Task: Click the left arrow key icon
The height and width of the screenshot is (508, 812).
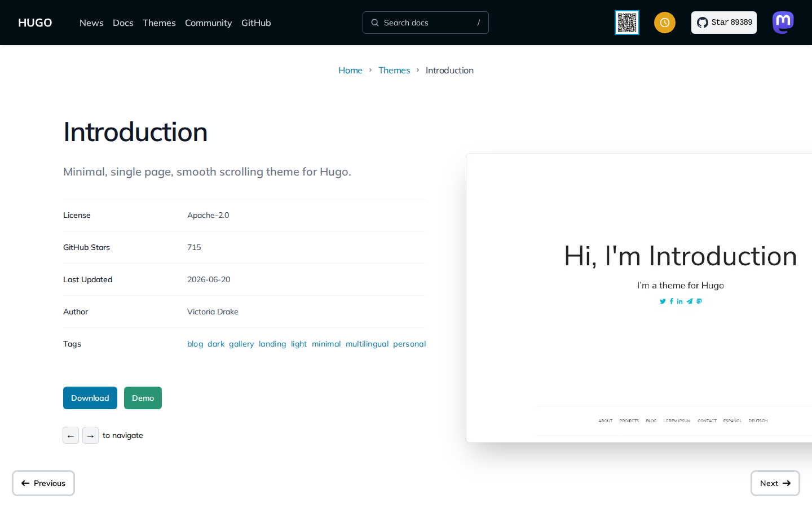Action: 70,435
